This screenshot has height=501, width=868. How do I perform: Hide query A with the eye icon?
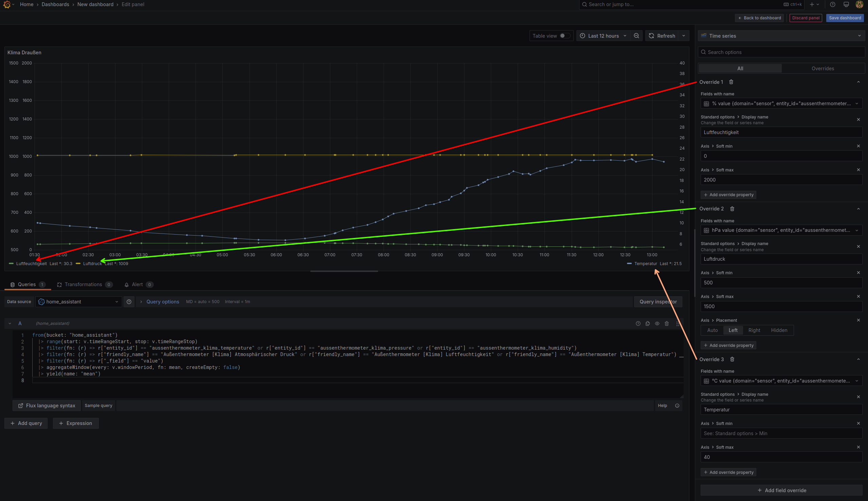point(657,323)
